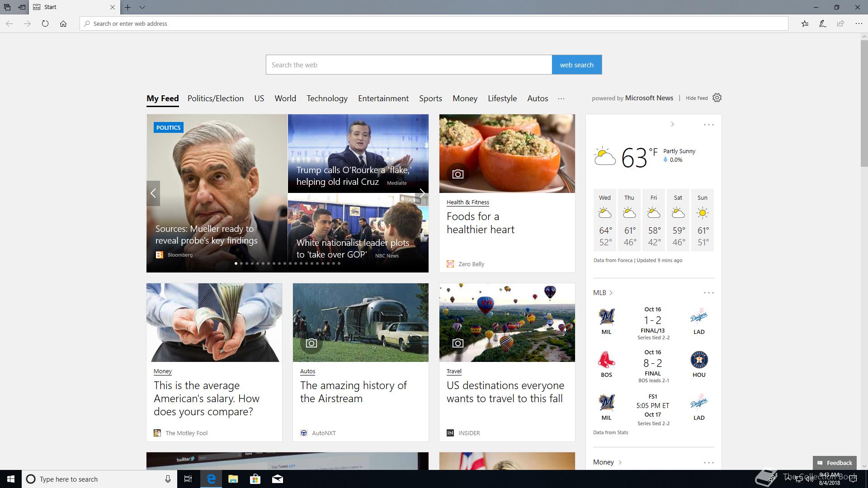Expand weather location chevron
The width and height of the screenshot is (868, 488).
pos(672,124)
